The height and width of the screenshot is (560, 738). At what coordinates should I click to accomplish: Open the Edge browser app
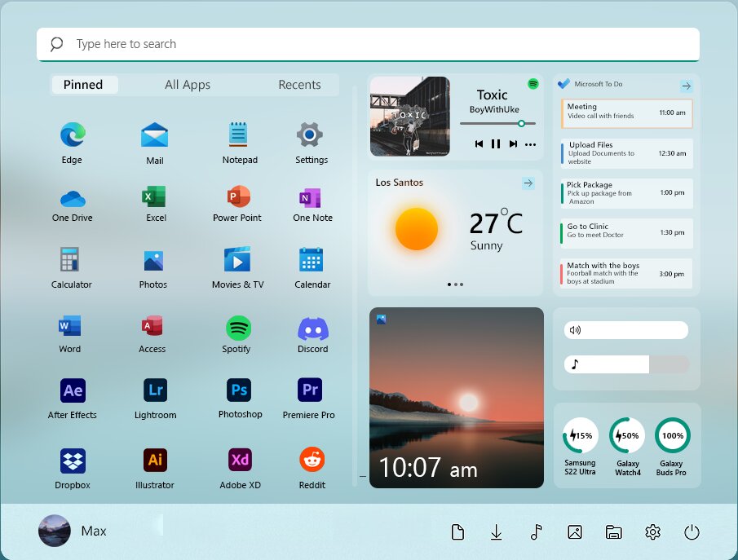click(73, 135)
